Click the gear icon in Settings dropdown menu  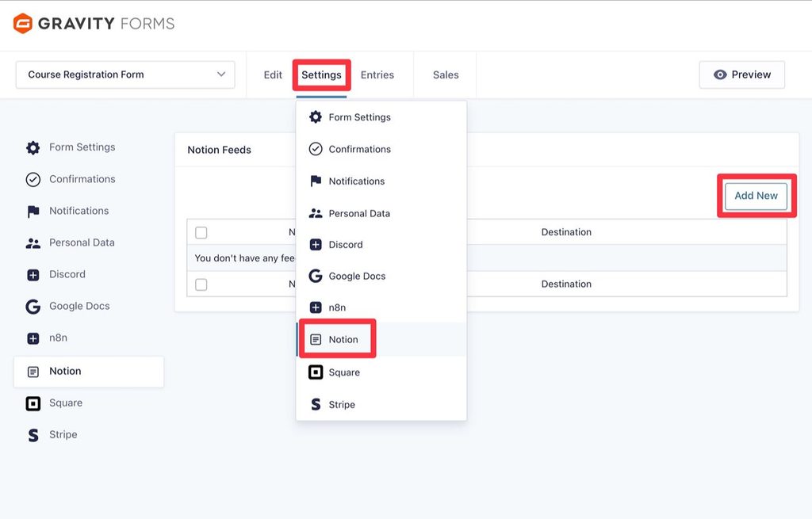click(316, 117)
